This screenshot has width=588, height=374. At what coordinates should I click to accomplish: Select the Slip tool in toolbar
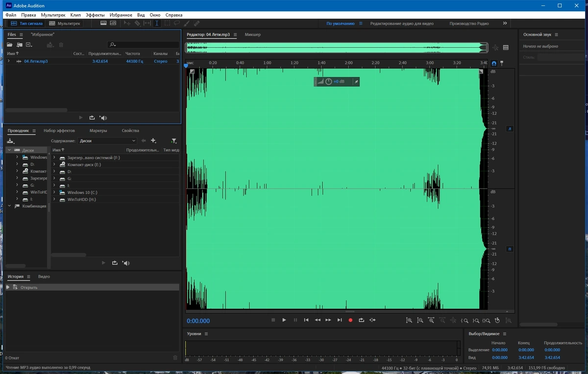click(147, 23)
